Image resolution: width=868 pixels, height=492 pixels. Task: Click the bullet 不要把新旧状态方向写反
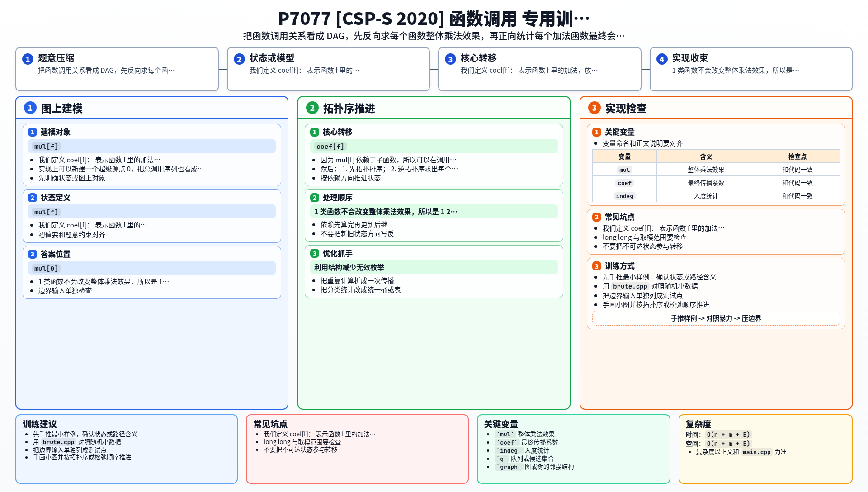coord(357,234)
